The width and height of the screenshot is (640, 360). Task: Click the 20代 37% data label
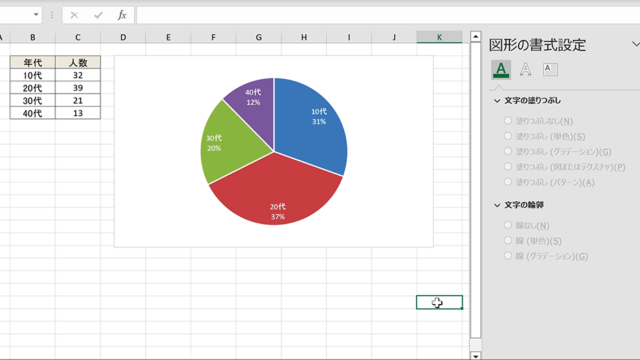tap(278, 211)
